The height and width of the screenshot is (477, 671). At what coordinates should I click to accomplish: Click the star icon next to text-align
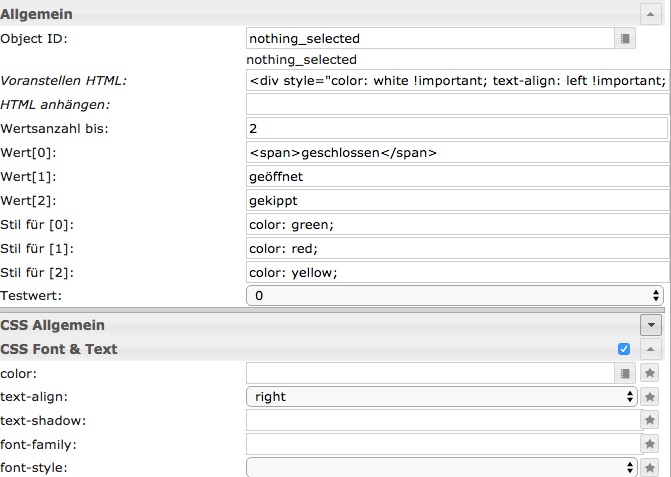point(650,397)
